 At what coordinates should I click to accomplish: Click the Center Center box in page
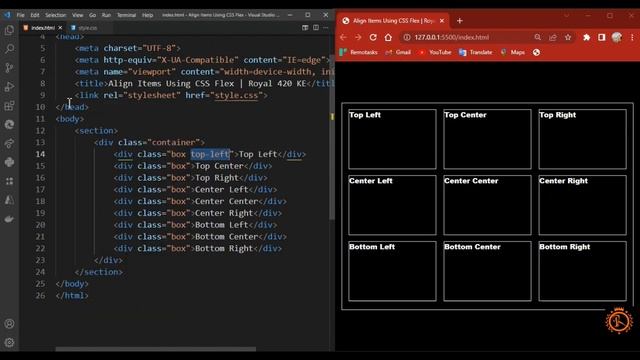[x=487, y=205]
